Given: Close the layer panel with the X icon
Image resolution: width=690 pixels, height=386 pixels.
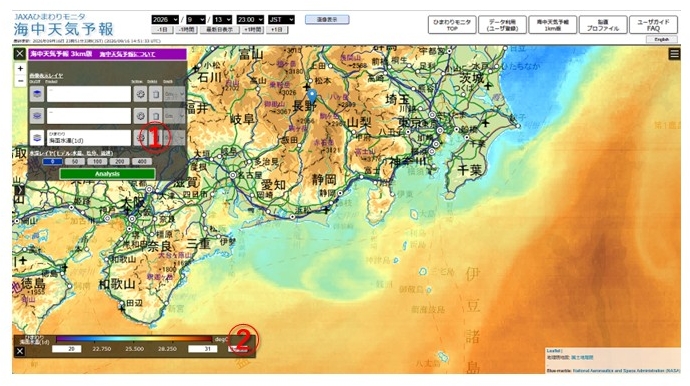Looking at the screenshot, I should 19,54.
